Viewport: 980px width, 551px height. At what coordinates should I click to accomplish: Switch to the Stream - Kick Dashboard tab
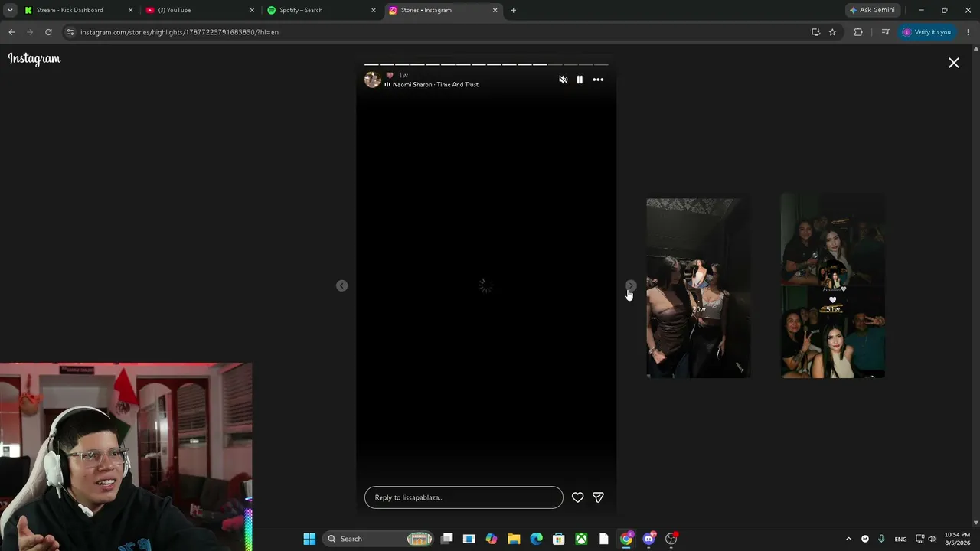(x=70, y=10)
